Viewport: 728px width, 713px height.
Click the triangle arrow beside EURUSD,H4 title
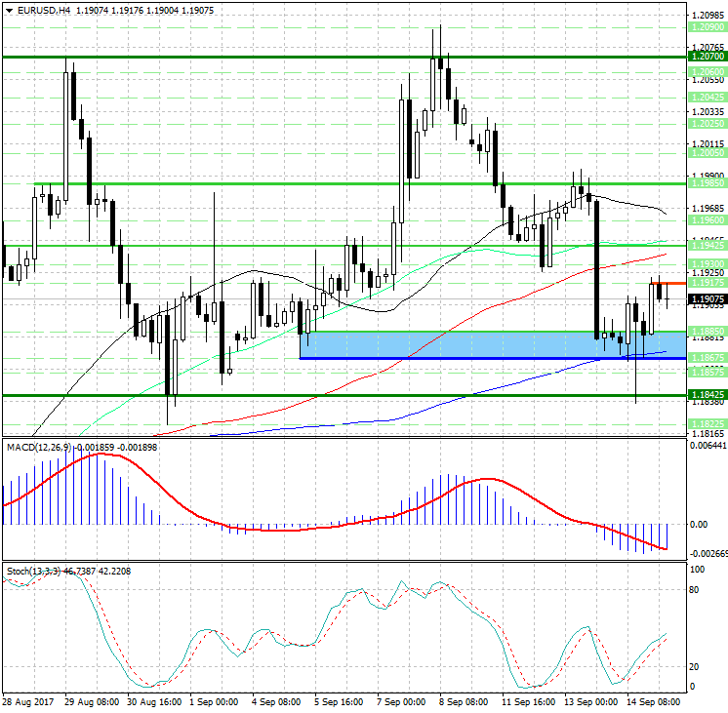[10, 10]
